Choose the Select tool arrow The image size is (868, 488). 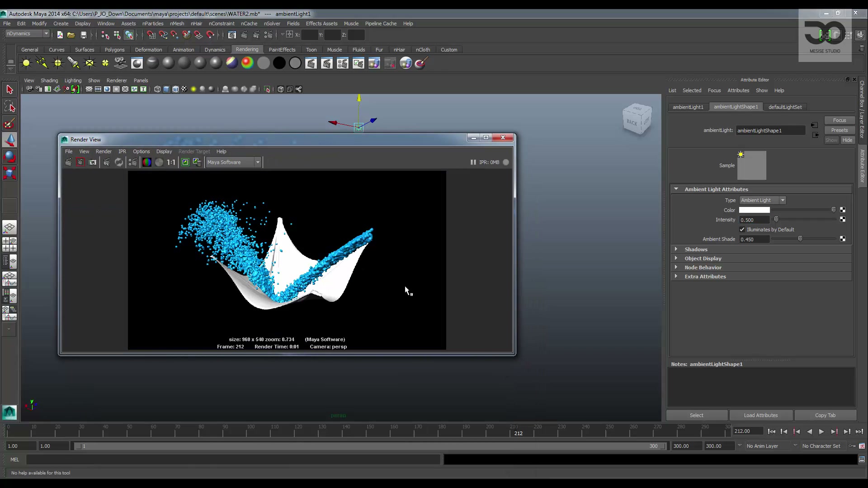click(x=9, y=90)
